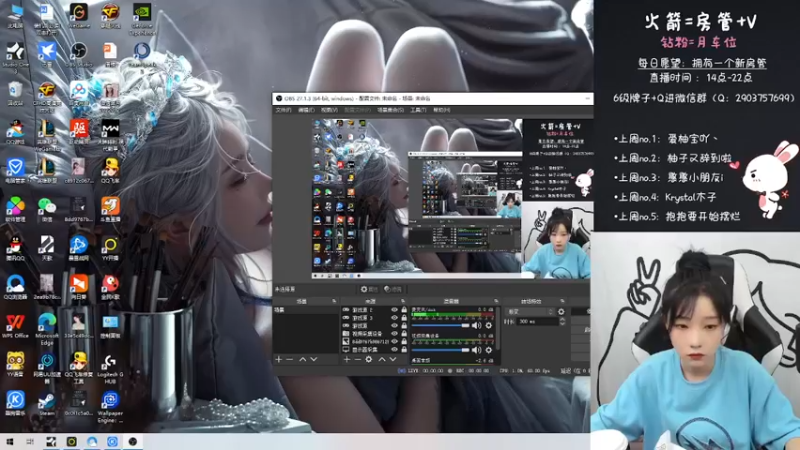Screen dimensions: 800x450
Task: Open transition properties gear in 转场特效 panel
Action: [x=562, y=311]
